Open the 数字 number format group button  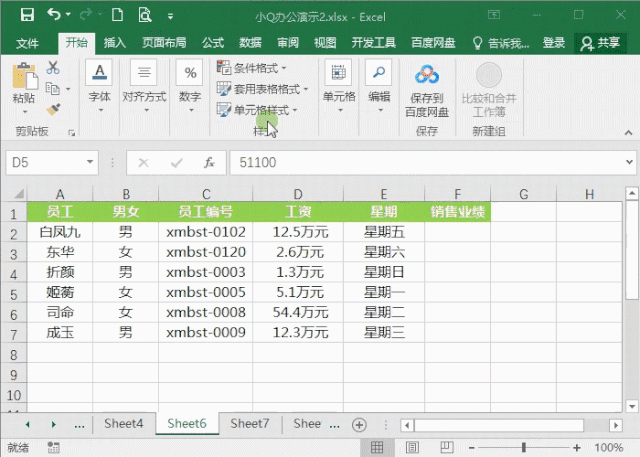(190, 86)
